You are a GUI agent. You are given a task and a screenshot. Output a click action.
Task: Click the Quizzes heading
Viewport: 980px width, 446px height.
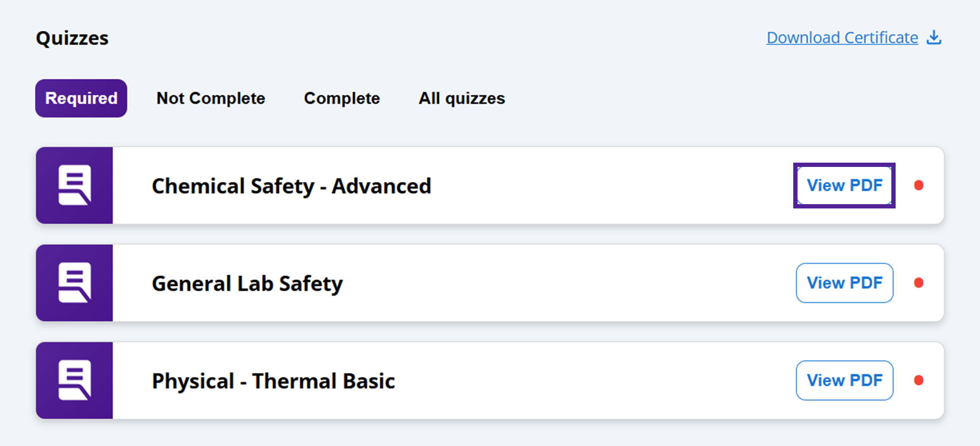pyautogui.click(x=72, y=38)
